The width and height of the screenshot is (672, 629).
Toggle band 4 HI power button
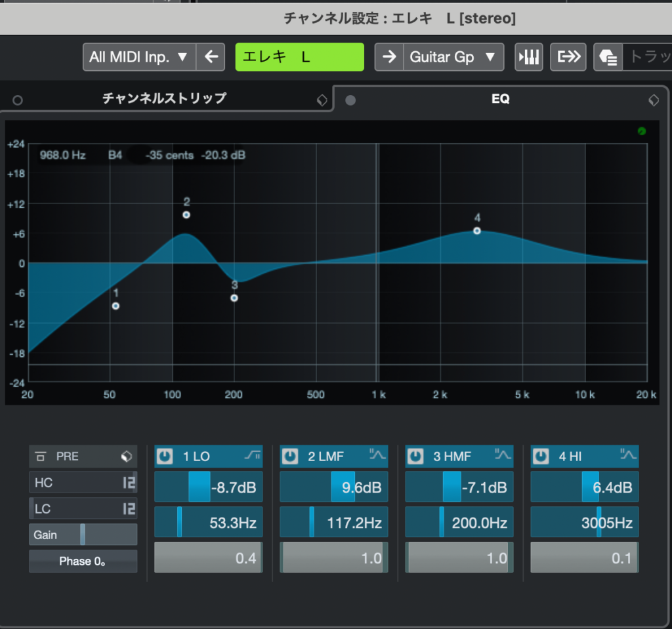[x=541, y=457]
